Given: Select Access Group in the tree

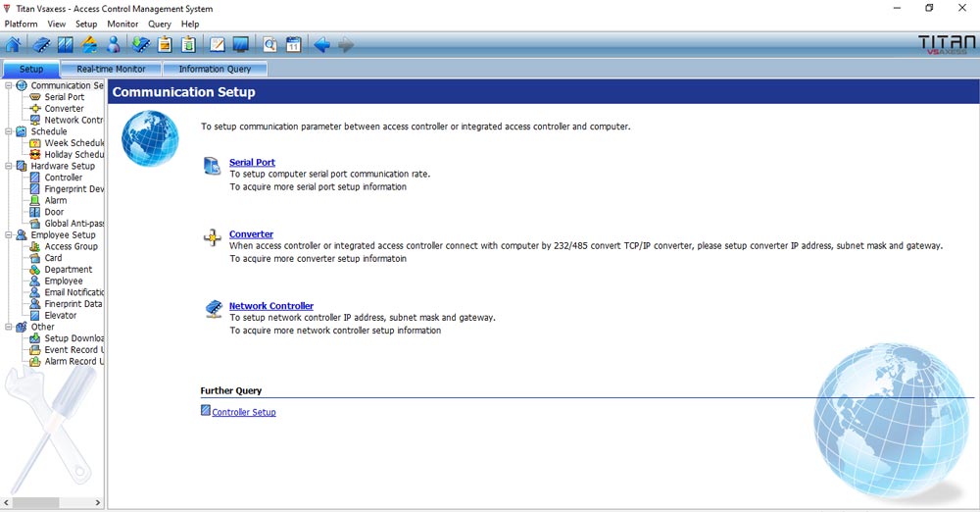Looking at the screenshot, I should pyautogui.click(x=71, y=246).
